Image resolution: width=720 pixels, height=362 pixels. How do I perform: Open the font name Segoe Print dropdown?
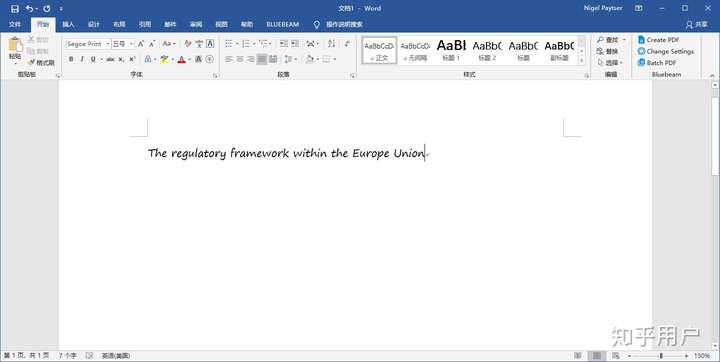click(x=108, y=44)
